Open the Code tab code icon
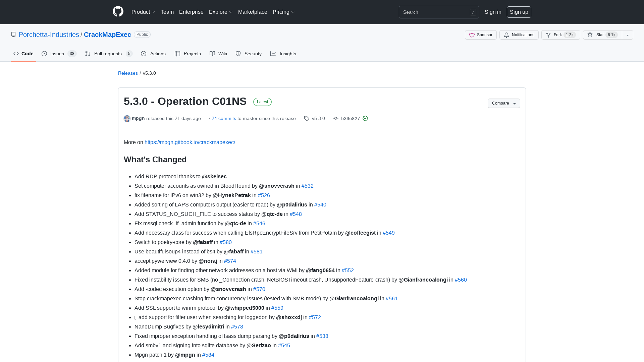Screen dimensions: 644x362 tap(16, 54)
